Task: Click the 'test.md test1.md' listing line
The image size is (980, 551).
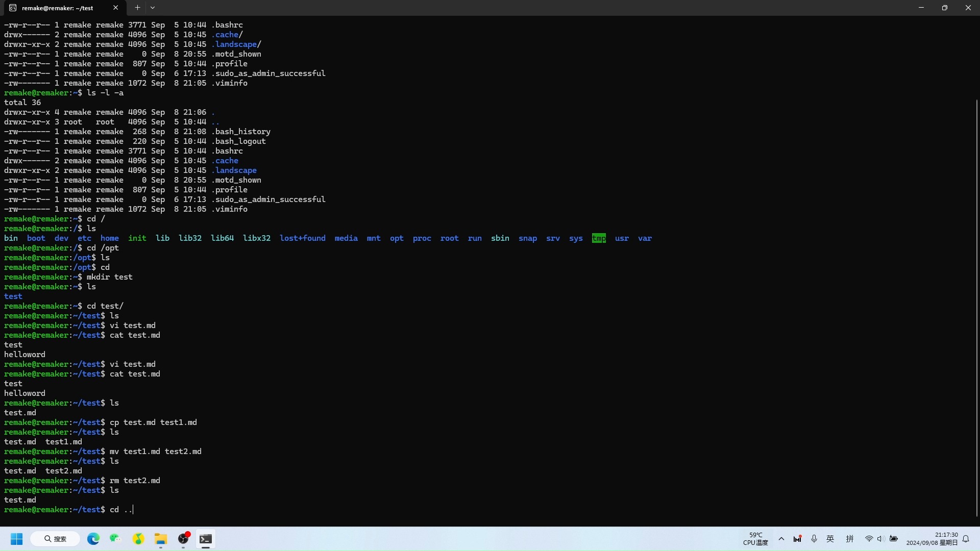Action: (x=43, y=442)
